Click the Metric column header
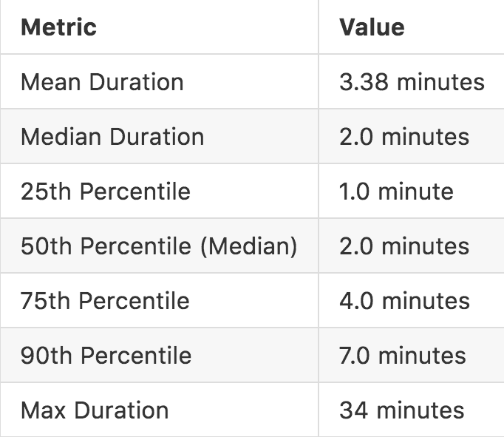The image size is (504, 437). (x=58, y=27)
